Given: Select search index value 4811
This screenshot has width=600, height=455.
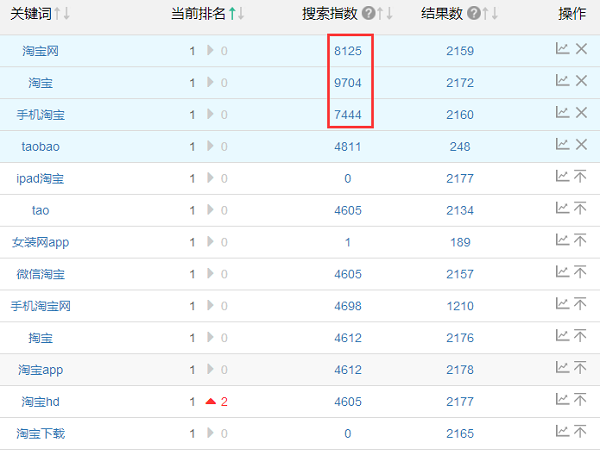Looking at the screenshot, I should point(348,147).
